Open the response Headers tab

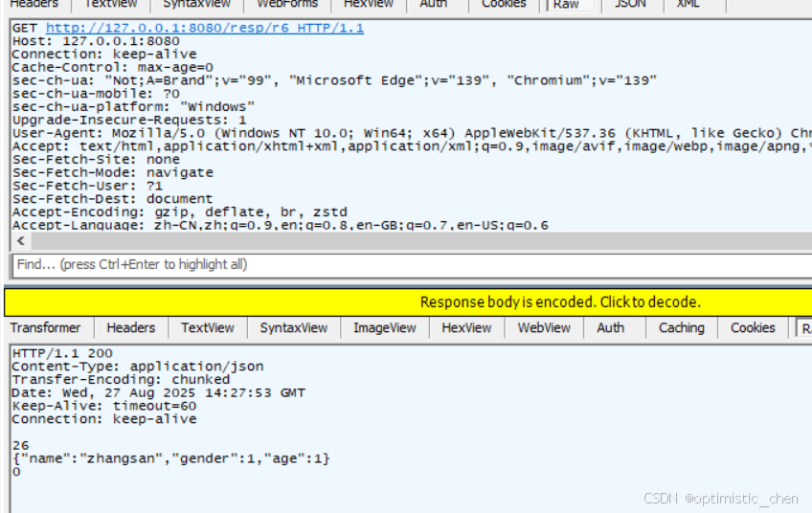[131, 328]
